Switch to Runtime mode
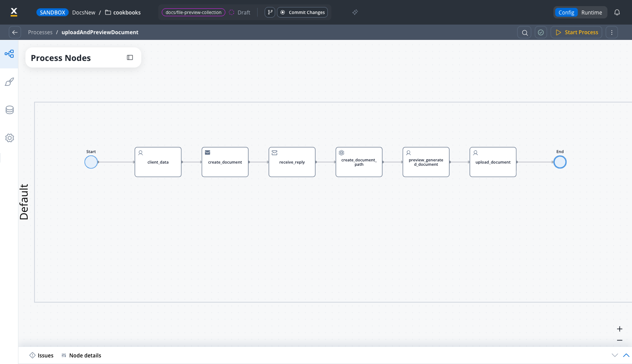Viewport: 632px width, 364px height. point(592,12)
